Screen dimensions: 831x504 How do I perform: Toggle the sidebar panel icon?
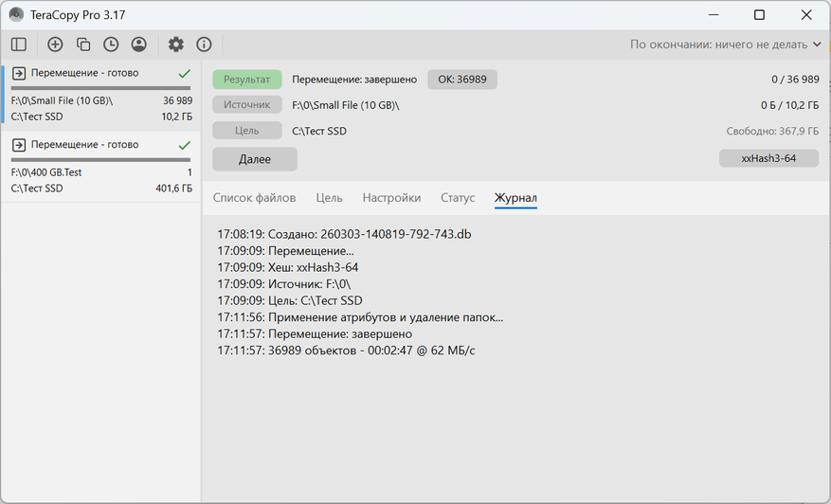(x=19, y=45)
